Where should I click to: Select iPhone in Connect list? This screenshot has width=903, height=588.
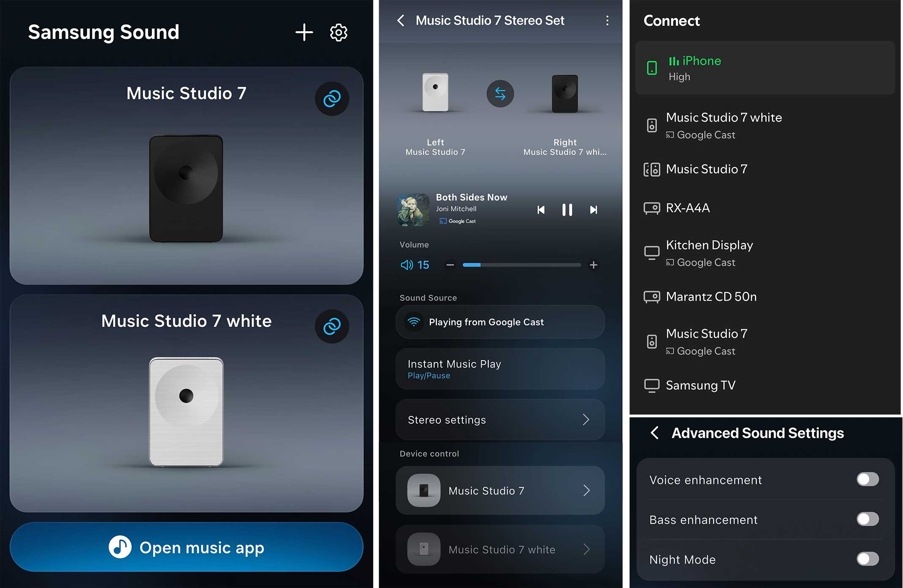[765, 68]
